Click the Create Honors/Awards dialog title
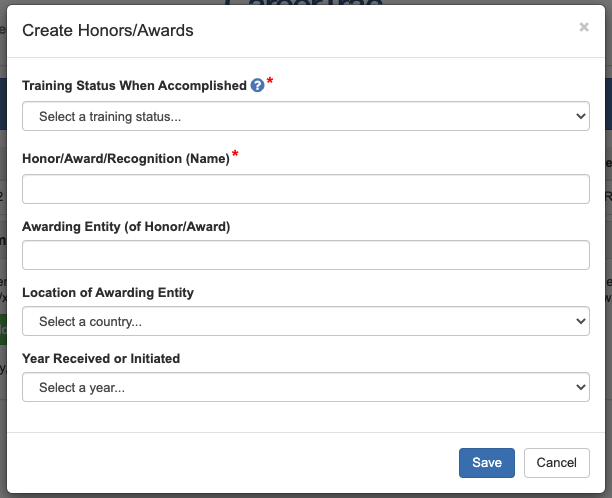 [x=108, y=31]
